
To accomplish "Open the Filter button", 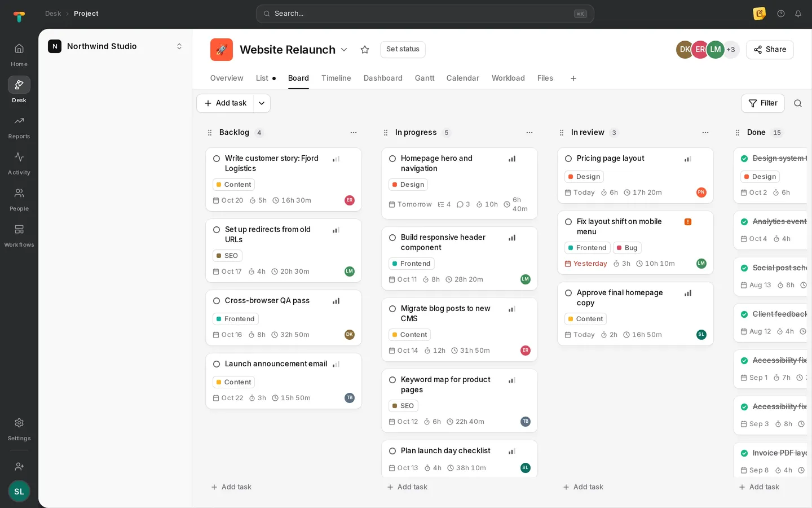I will click(x=763, y=103).
